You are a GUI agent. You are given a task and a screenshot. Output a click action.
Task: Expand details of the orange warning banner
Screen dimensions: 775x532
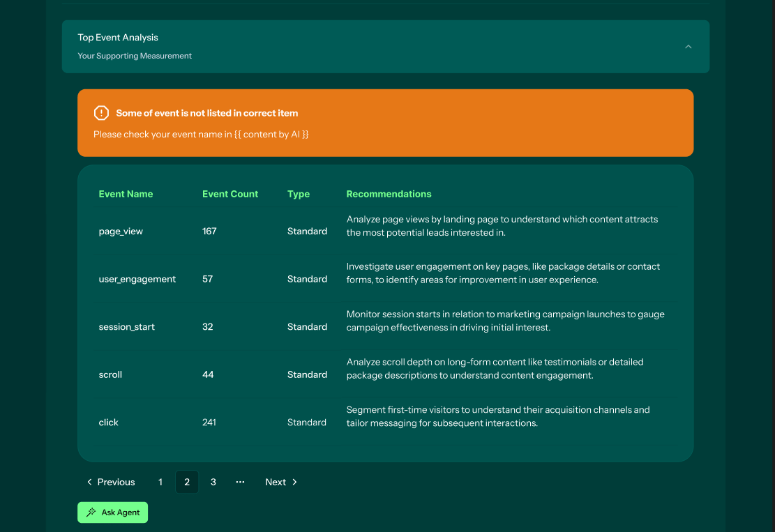click(x=385, y=123)
